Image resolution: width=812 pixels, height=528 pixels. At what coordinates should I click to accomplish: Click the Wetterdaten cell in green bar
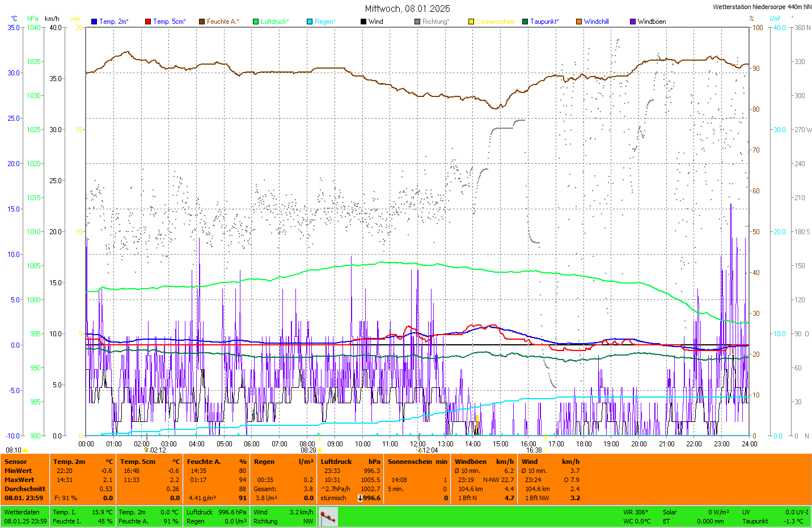point(22,512)
